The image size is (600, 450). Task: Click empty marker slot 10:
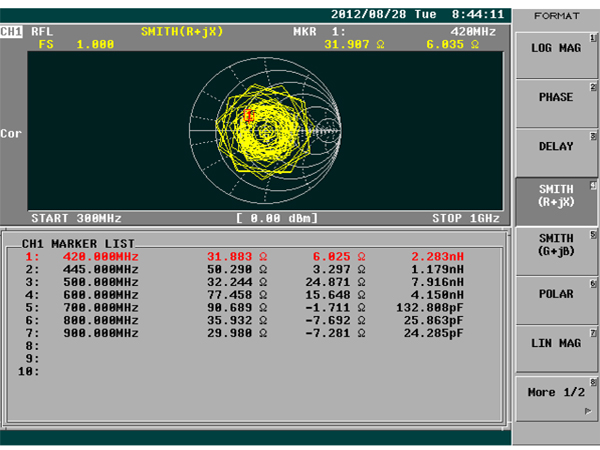[28, 371]
